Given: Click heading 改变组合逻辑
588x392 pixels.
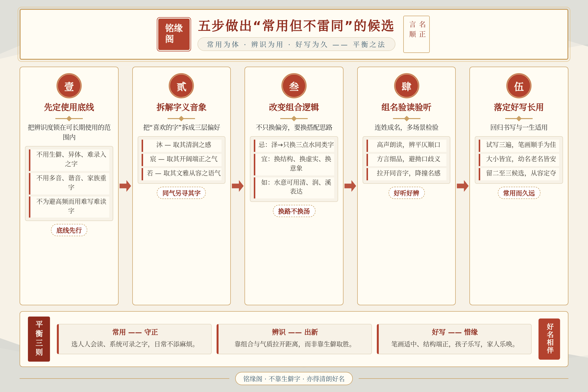Looking at the screenshot, I should pyautogui.click(x=294, y=107).
